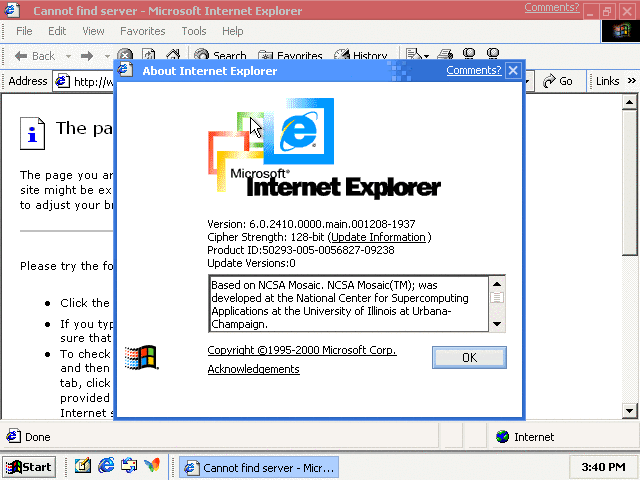This screenshot has height=480, width=640.
Task: Click the Update Versions:0 text
Action: click(x=251, y=263)
